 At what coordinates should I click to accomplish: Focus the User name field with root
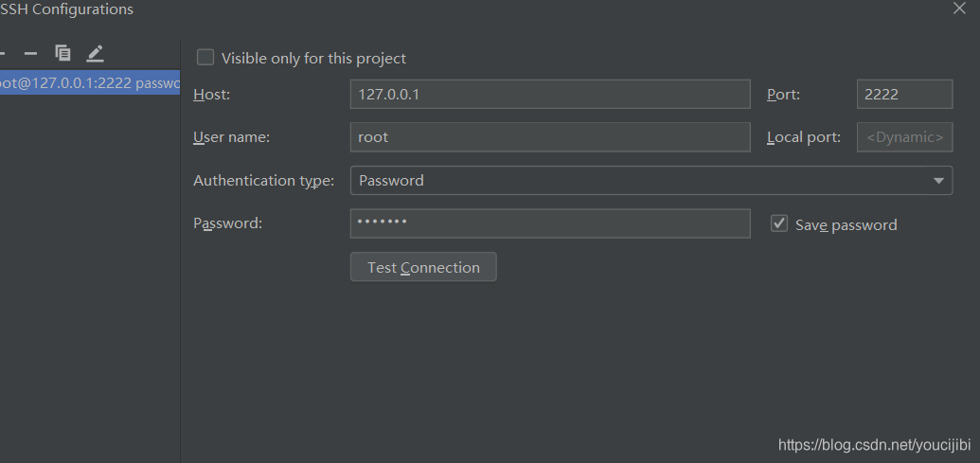pos(549,137)
